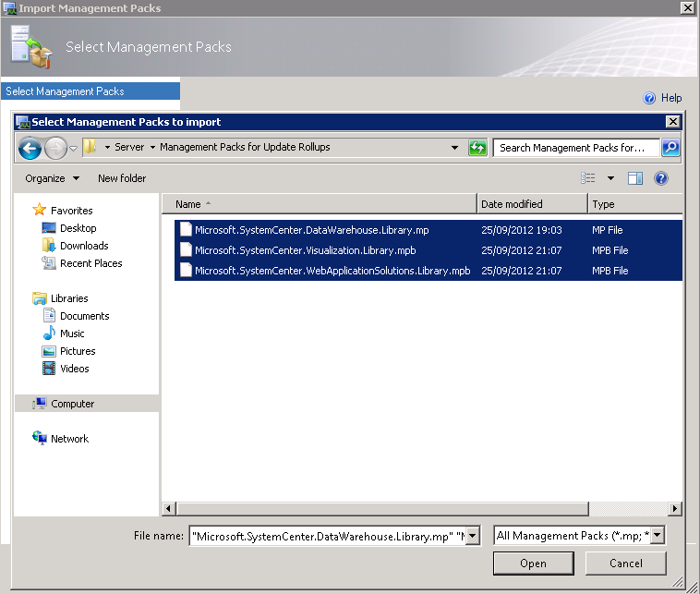700x594 pixels.
Task: Select Libraries in navigation pane
Action: pyautogui.click(x=69, y=298)
